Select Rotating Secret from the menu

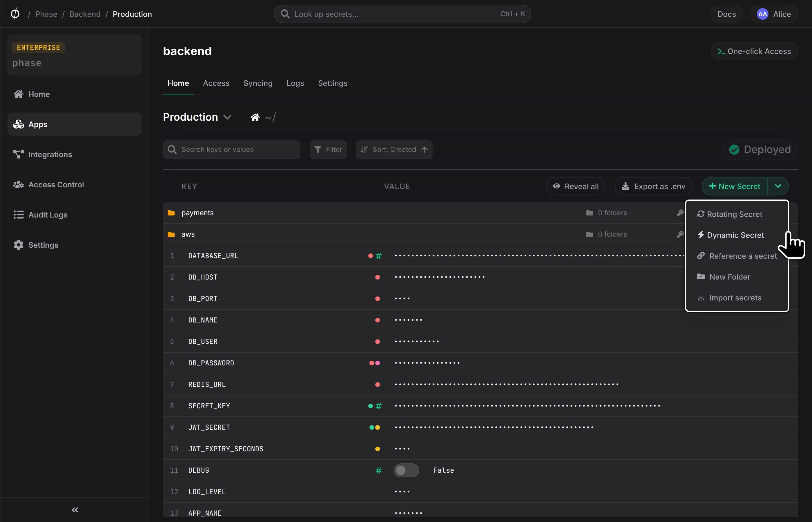(737, 214)
